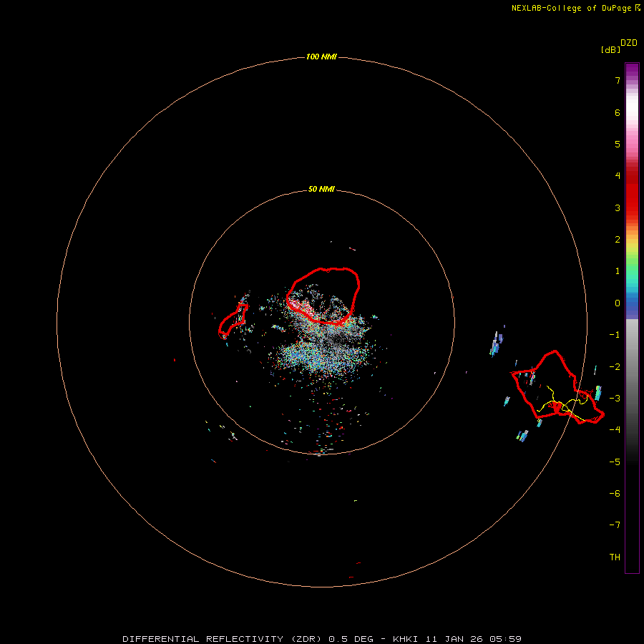Pick the red band of the color bar

(632, 191)
